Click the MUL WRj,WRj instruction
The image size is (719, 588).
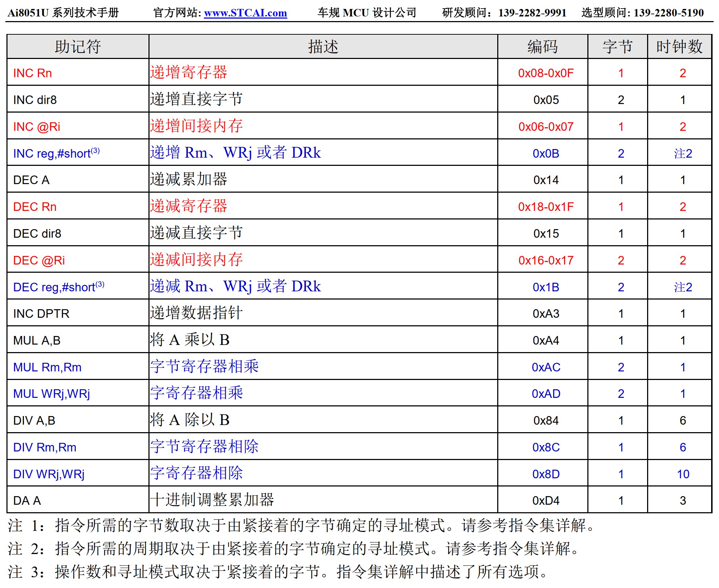pyautogui.click(x=52, y=394)
